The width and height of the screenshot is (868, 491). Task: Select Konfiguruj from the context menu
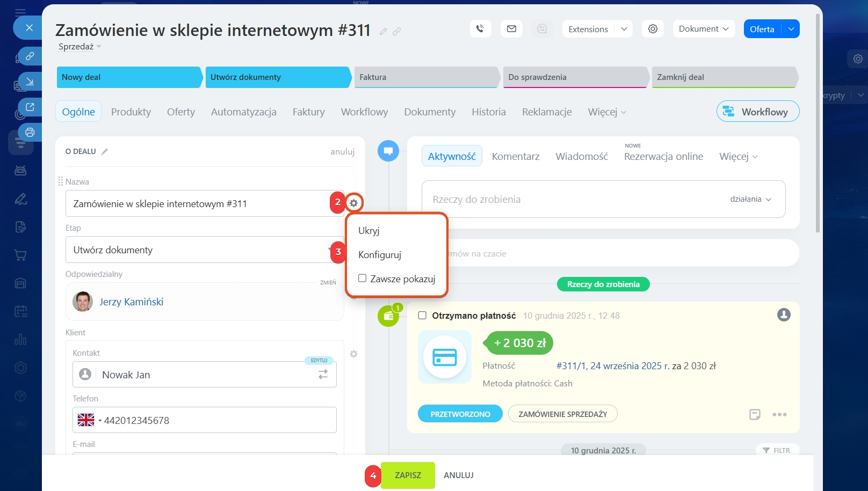click(x=380, y=255)
